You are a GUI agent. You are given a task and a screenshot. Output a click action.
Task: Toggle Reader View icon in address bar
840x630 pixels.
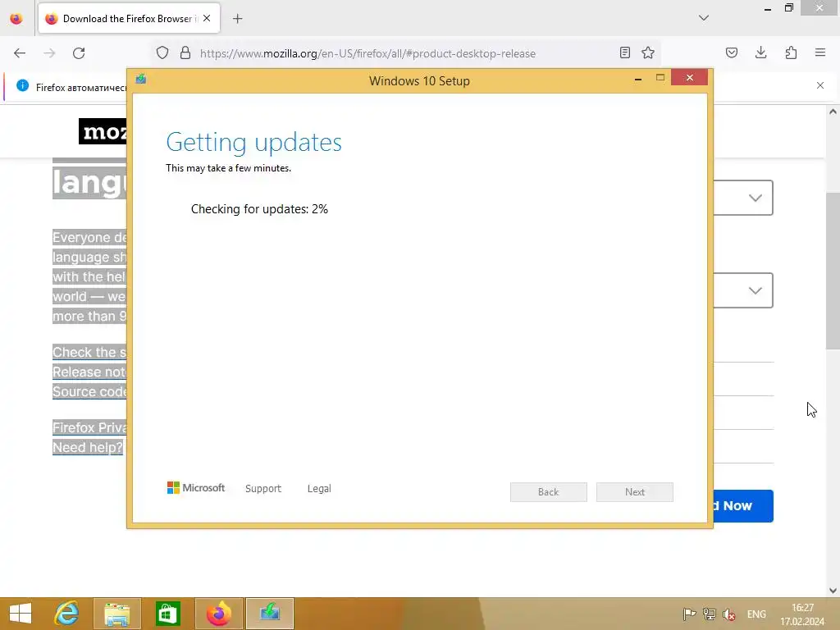click(624, 52)
